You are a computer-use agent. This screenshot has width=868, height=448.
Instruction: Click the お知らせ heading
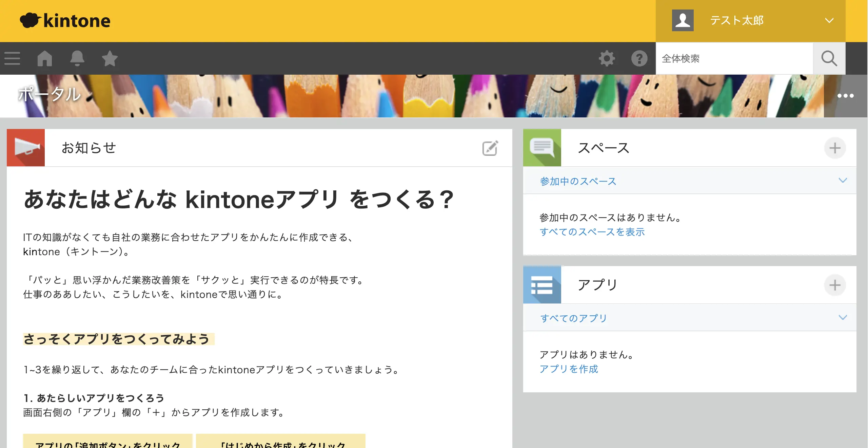click(89, 148)
